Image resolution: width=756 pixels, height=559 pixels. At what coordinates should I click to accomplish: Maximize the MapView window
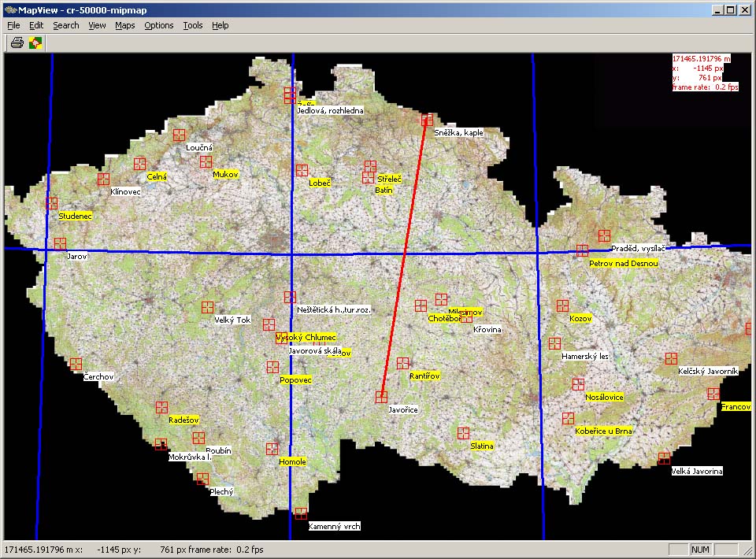click(732, 10)
